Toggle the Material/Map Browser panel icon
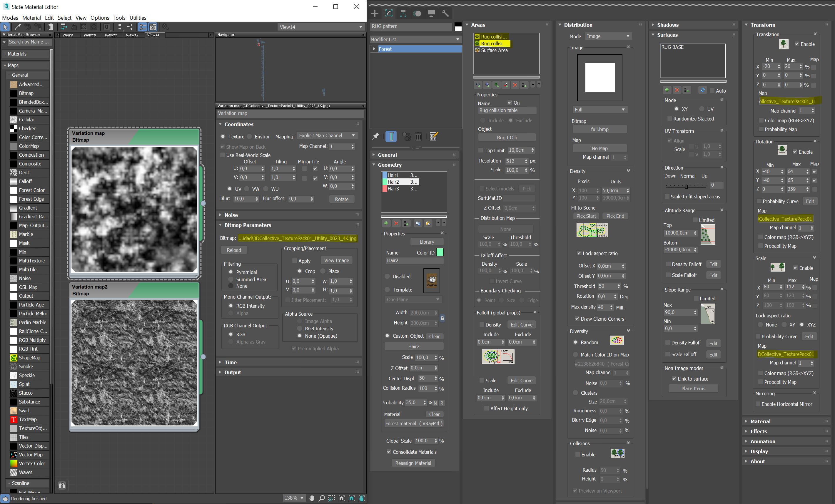 pos(143,27)
